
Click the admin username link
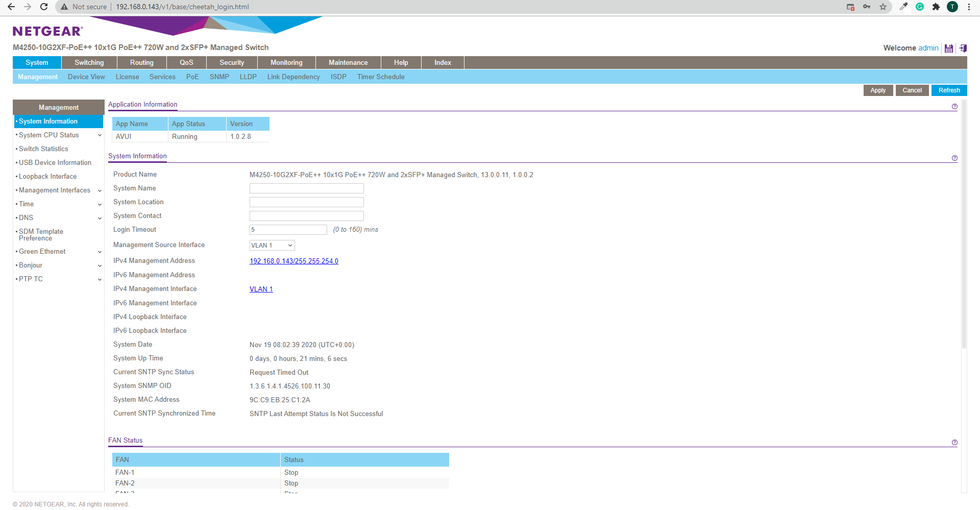(x=928, y=48)
